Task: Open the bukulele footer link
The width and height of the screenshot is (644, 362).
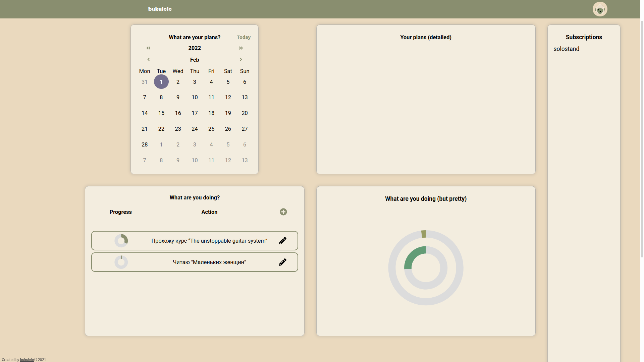Action: point(27,360)
